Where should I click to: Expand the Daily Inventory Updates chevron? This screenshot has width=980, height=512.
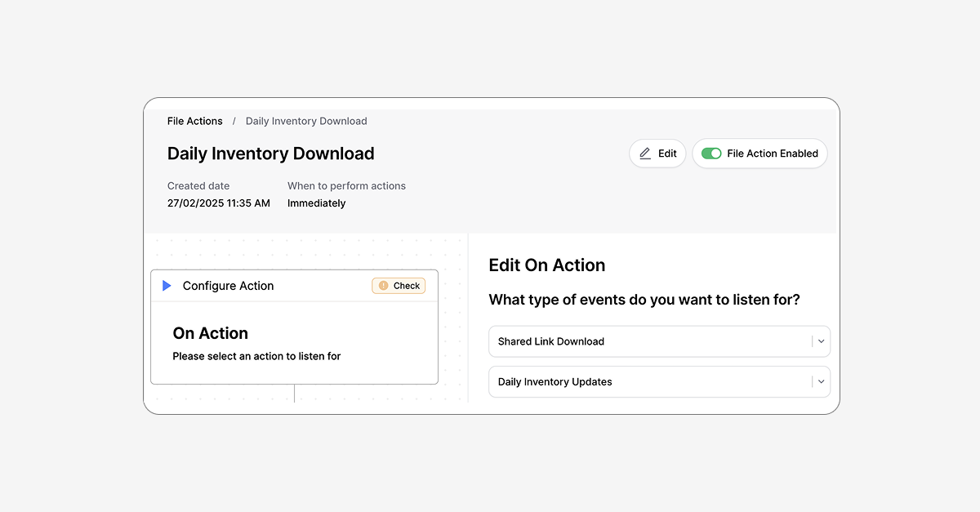coord(821,381)
